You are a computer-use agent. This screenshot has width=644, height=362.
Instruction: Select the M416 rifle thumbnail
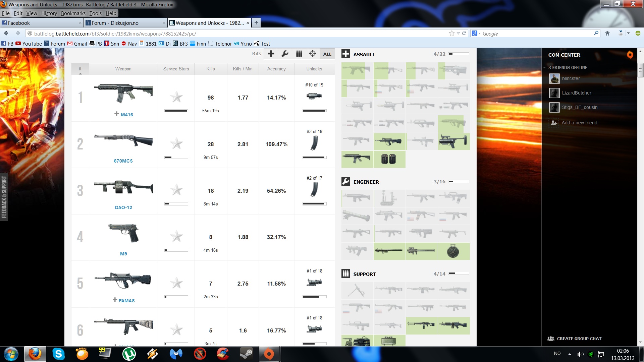point(123,93)
